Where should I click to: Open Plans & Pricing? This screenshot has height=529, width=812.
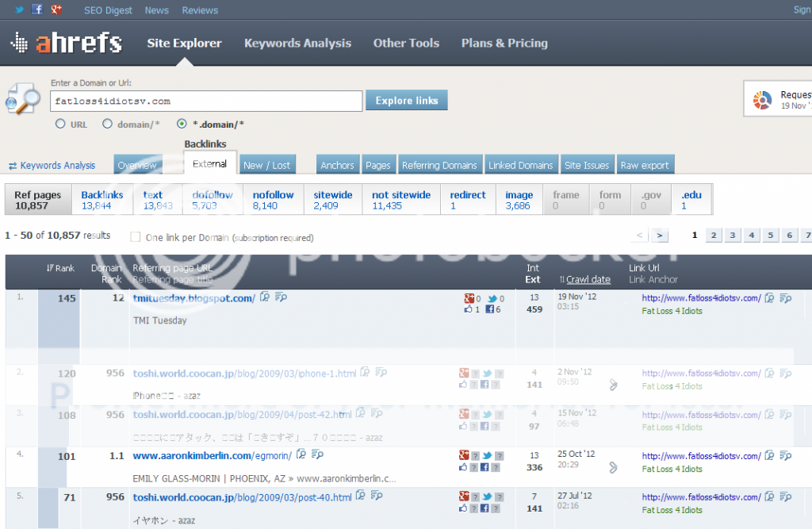(505, 43)
